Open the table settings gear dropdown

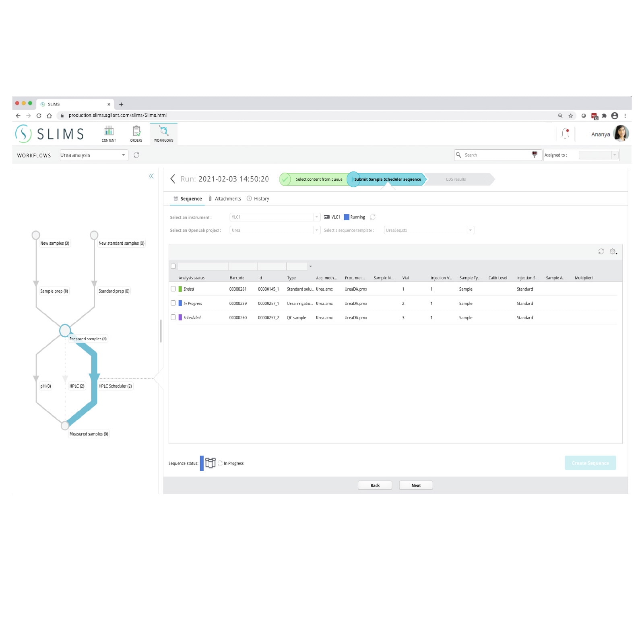point(613,252)
